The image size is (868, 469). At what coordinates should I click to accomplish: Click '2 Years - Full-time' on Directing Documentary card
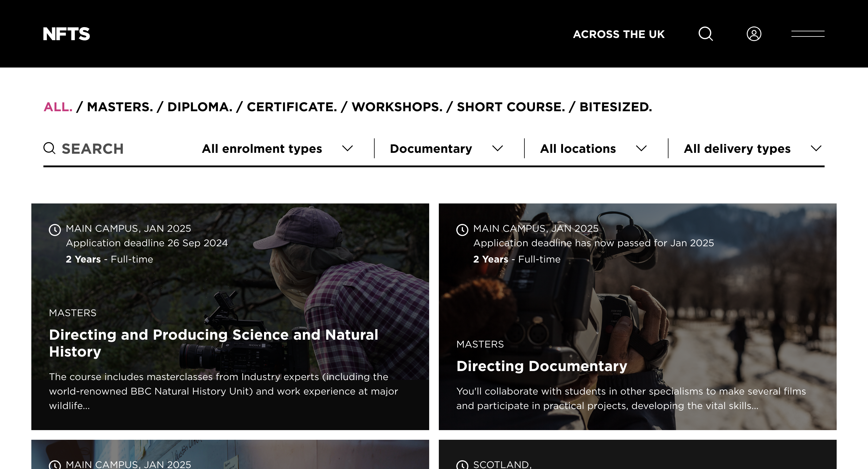coord(517,259)
